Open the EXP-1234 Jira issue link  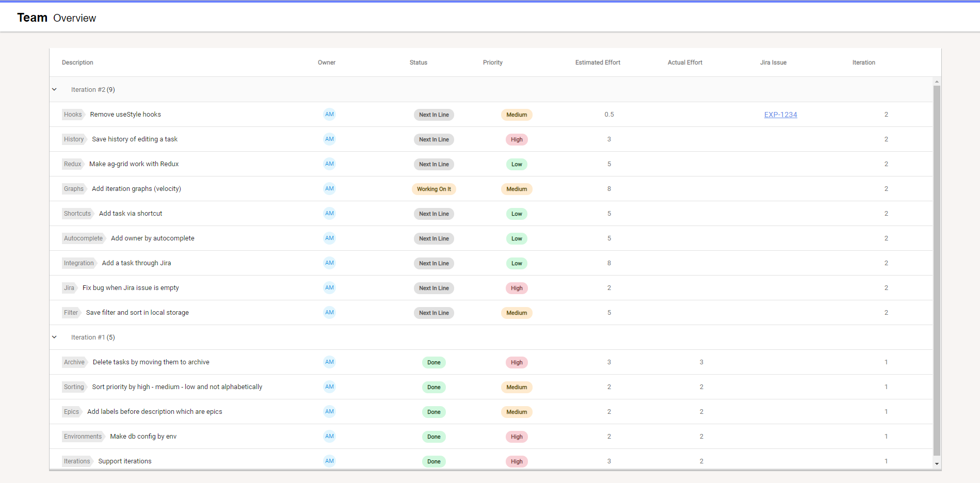pyautogui.click(x=780, y=115)
